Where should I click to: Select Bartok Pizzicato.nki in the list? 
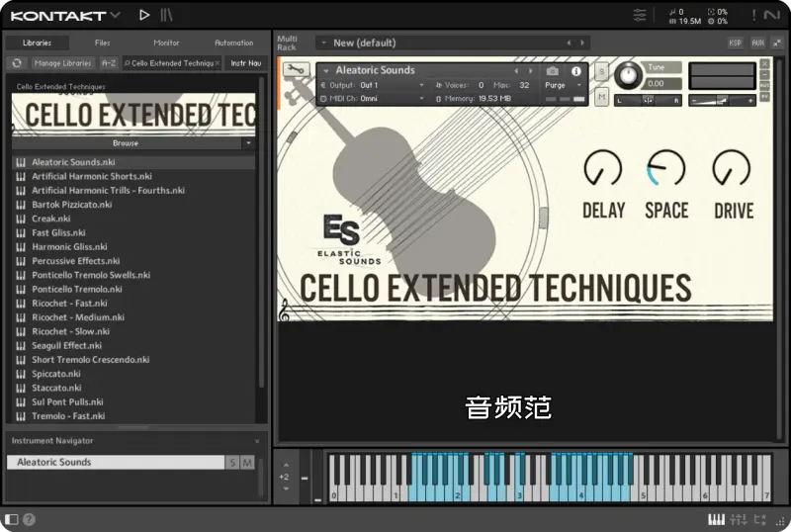tap(72, 205)
